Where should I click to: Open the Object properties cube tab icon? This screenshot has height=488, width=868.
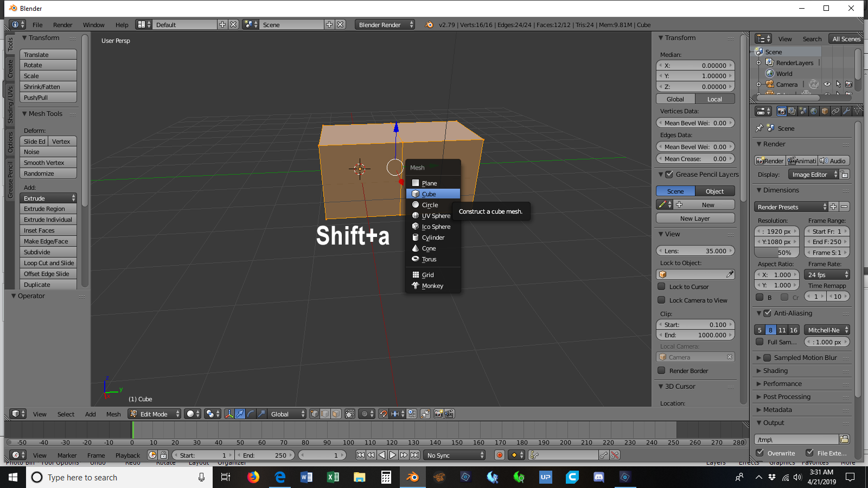point(825,111)
